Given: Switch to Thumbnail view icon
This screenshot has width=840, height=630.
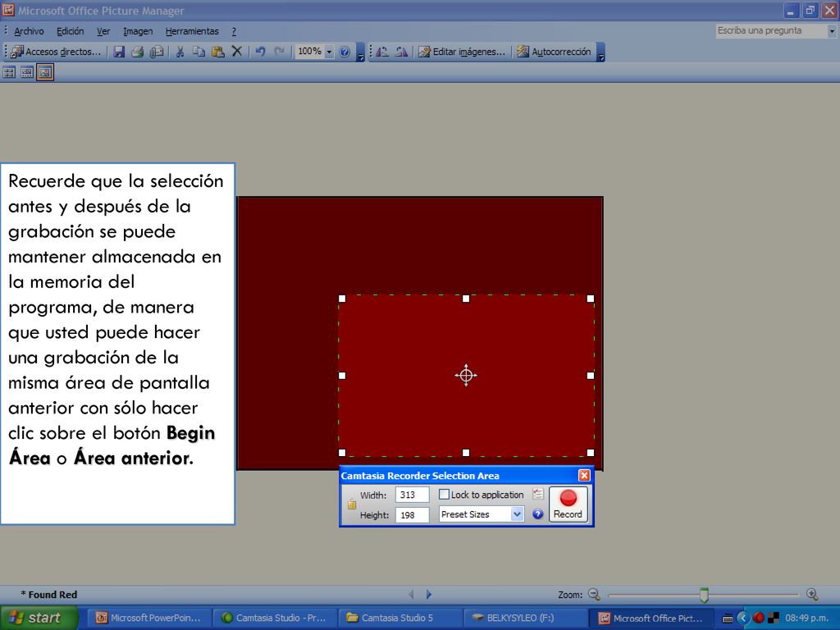Looking at the screenshot, I should tap(9, 72).
